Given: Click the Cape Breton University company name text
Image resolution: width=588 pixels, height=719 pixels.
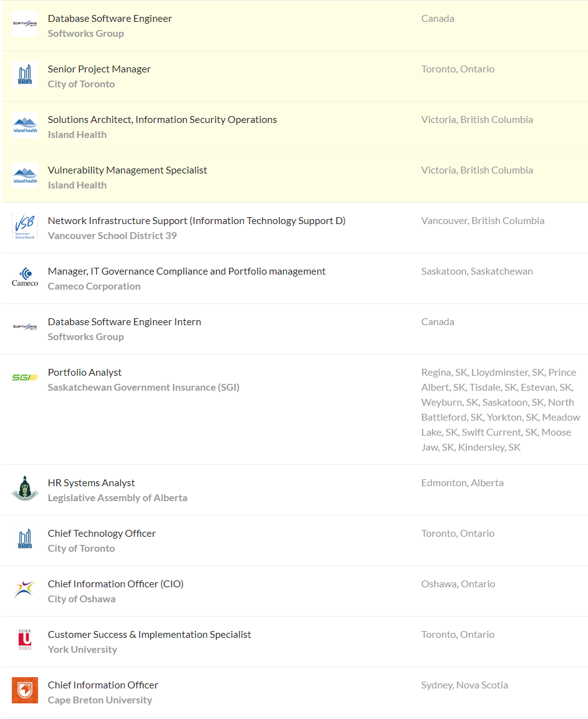Looking at the screenshot, I should pos(100,700).
